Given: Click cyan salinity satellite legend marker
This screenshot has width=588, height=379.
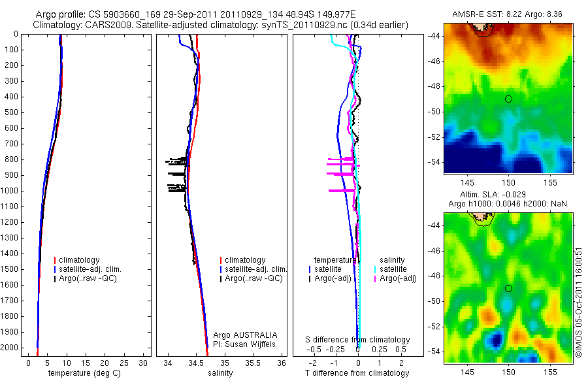Looking at the screenshot, I should [x=375, y=269].
